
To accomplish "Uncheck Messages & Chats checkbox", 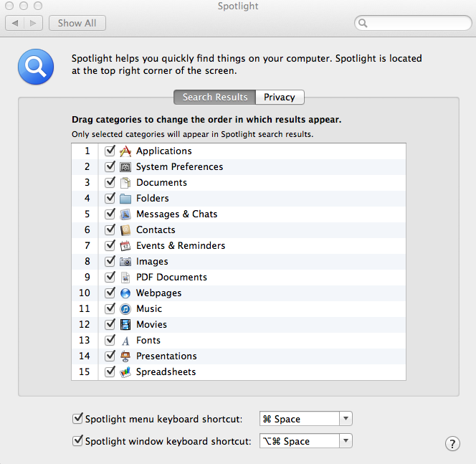I will click(110, 214).
